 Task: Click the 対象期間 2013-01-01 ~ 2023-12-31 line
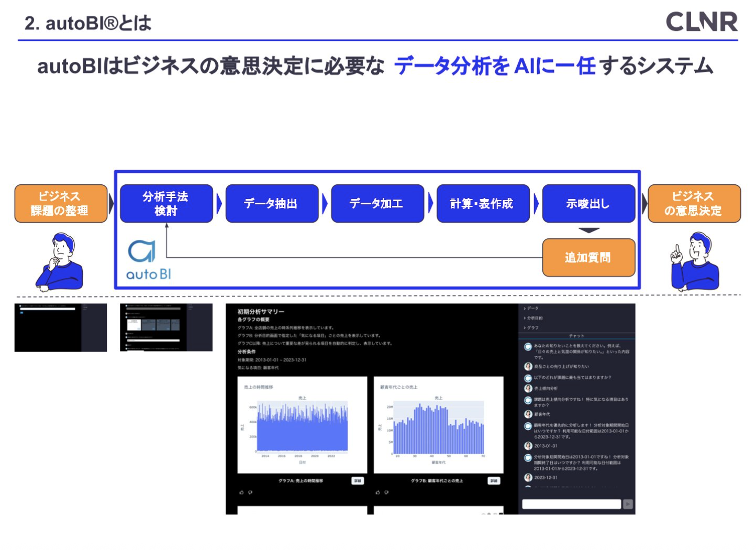272,360
